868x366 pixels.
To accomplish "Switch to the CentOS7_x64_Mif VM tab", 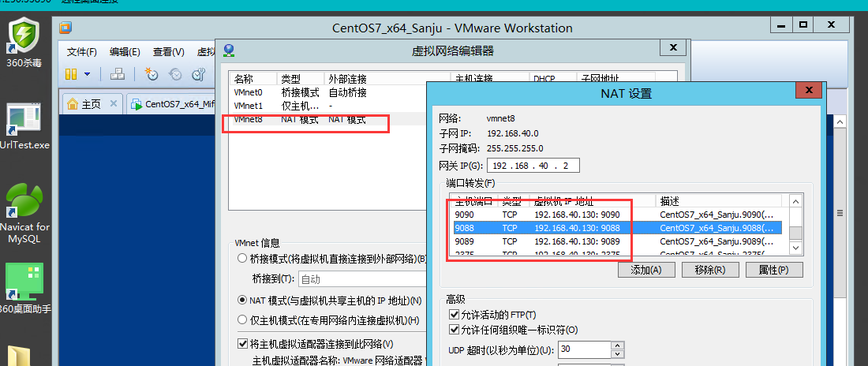I will click(x=173, y=104).
